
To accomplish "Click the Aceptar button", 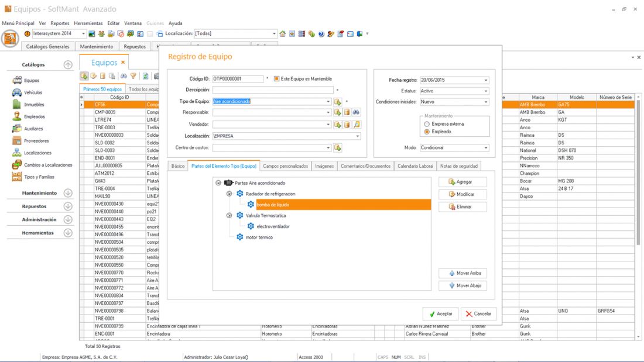I will click(x=440, y=314).
